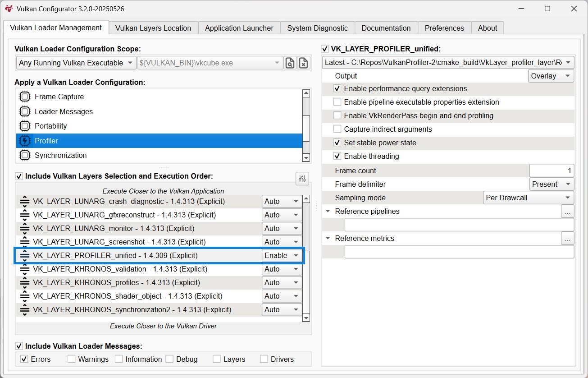
Task: Check Capture indirect arguments
Action: coord(337,129)
